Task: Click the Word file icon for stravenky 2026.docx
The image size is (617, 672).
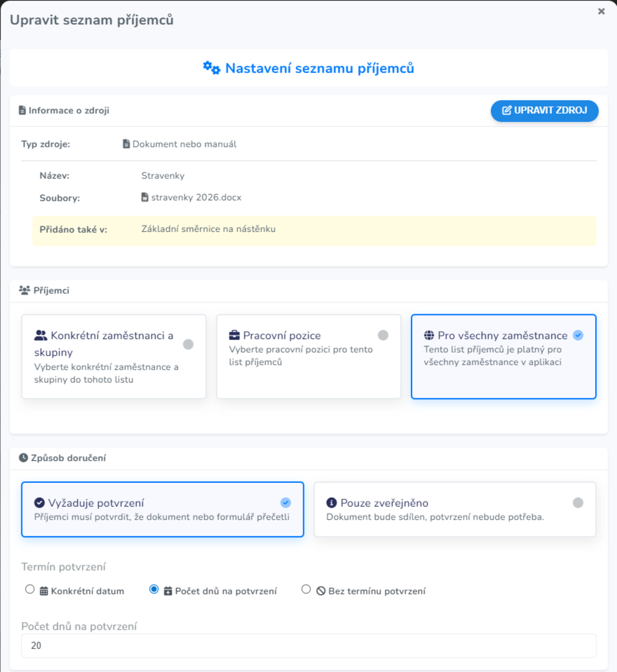Action: (145, 198)
